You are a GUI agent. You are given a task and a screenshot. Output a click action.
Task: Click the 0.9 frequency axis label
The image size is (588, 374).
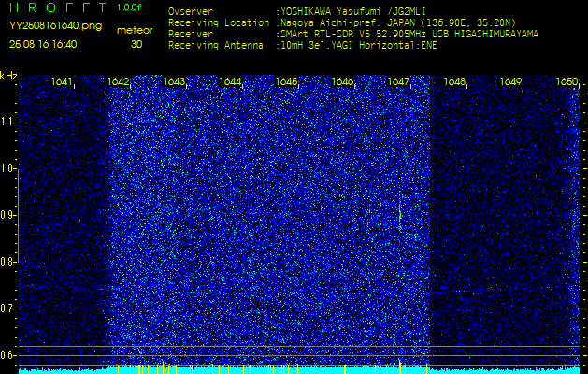click(7, 215)
